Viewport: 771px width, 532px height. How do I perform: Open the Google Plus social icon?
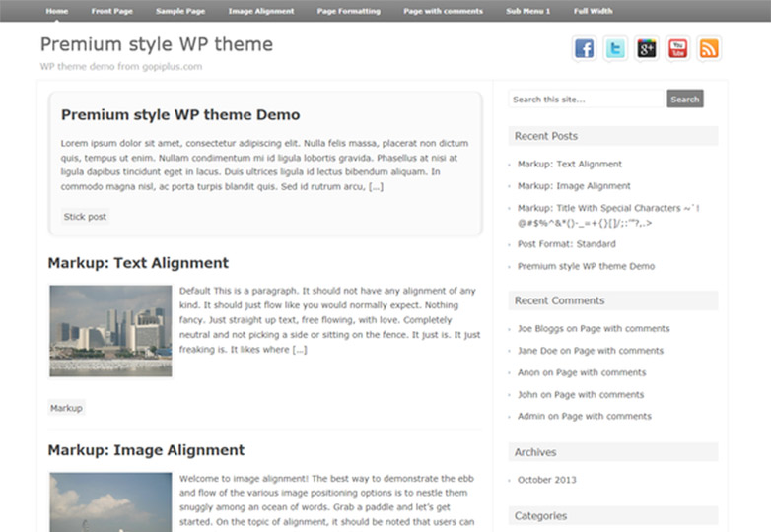[646, 48]
